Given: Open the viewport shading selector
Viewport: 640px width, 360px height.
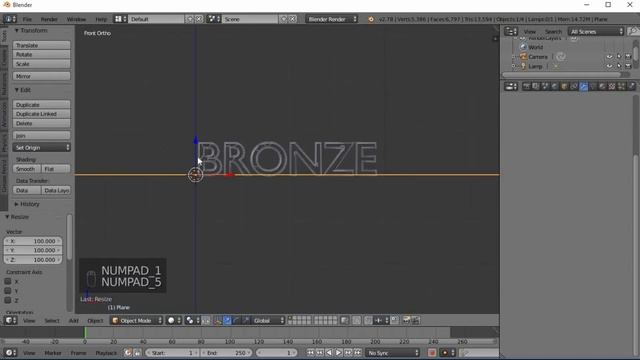Looking at the screenshot, I should (x=174, y=320).
